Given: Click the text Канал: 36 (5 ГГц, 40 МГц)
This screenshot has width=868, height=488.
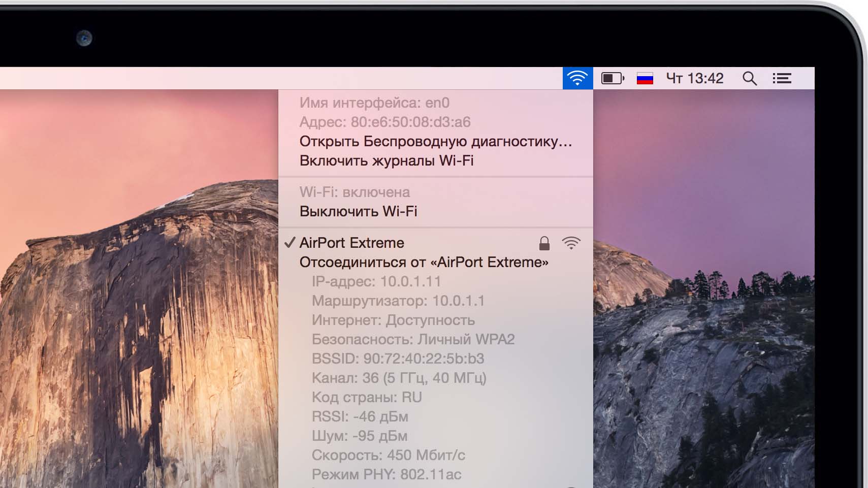Looking at the screenshot, I should (399, 378).
